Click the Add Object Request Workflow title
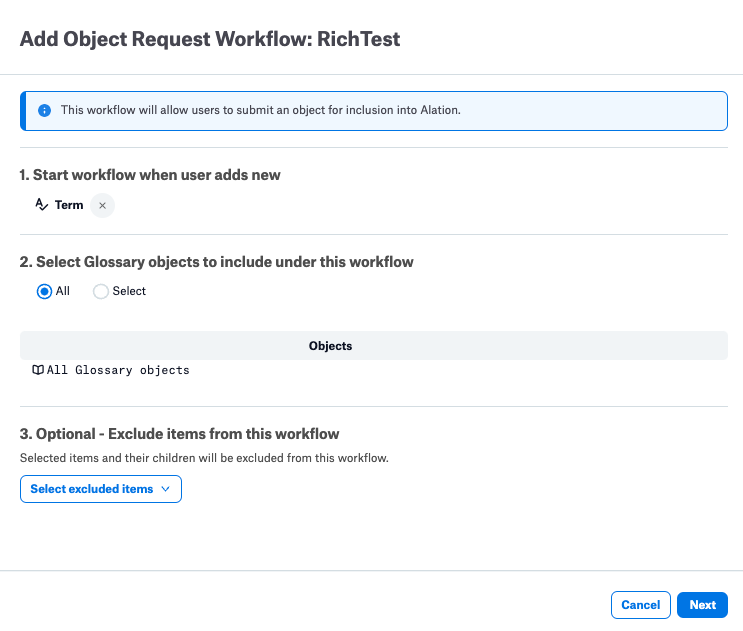The width and height of the screenshot is (743, 631). [210, 39]
